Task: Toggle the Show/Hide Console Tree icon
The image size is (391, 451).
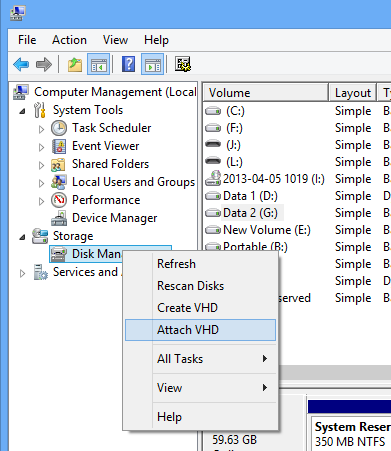Action: pos(98,64)
